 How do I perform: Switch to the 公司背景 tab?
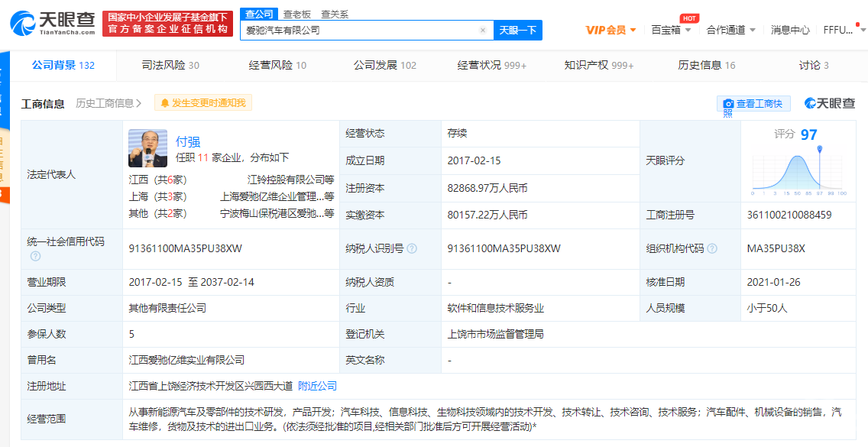pyautogui.click(x=63, y=66)
